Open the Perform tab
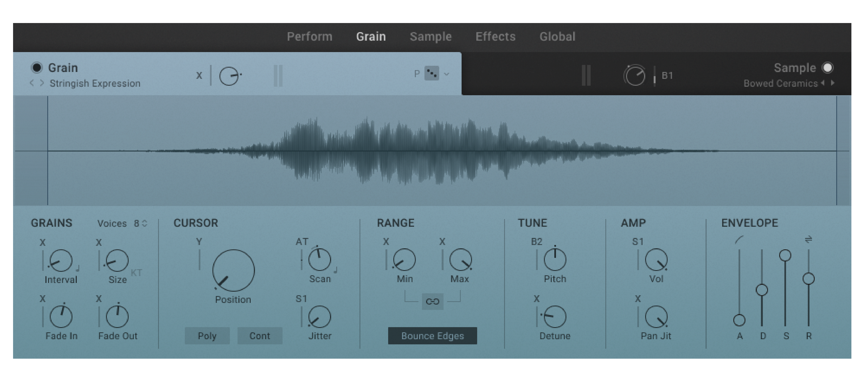 tap(309, 36)
